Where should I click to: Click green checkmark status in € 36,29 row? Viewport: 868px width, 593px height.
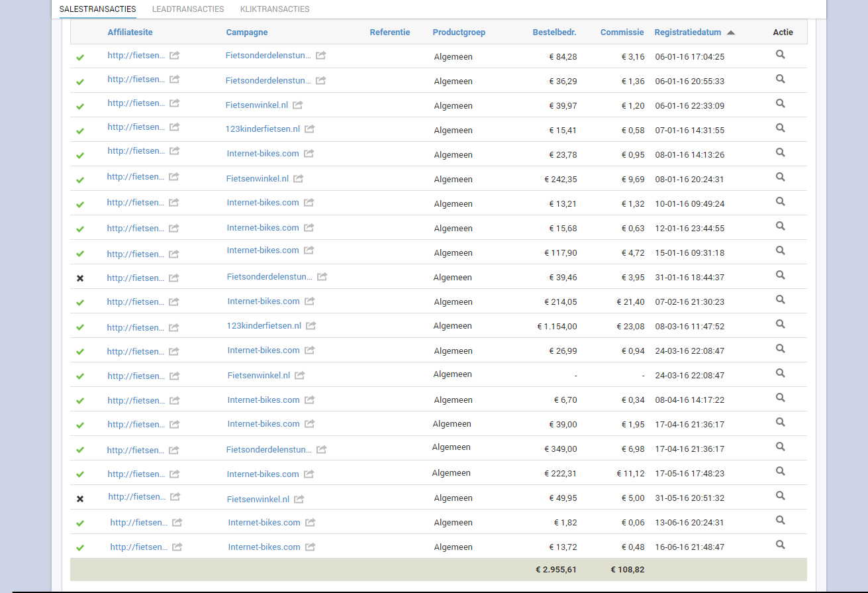tap(80, 82)
